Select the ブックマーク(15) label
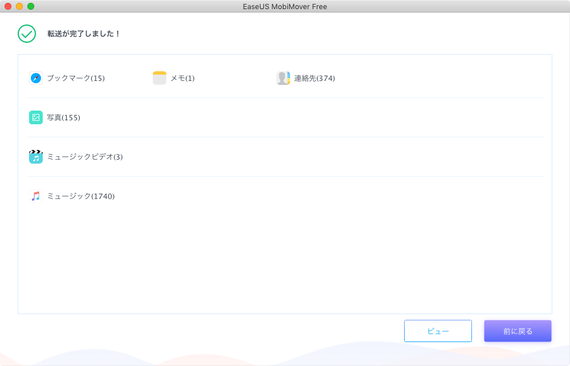Screen dimensions: 570x366 pyautogui.click(x=76, y=78)
